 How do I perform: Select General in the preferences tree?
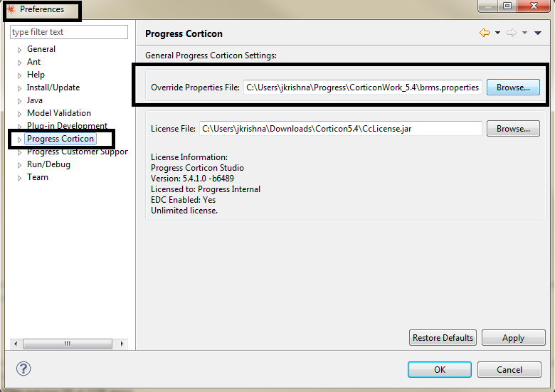click(x=41, y=49)
